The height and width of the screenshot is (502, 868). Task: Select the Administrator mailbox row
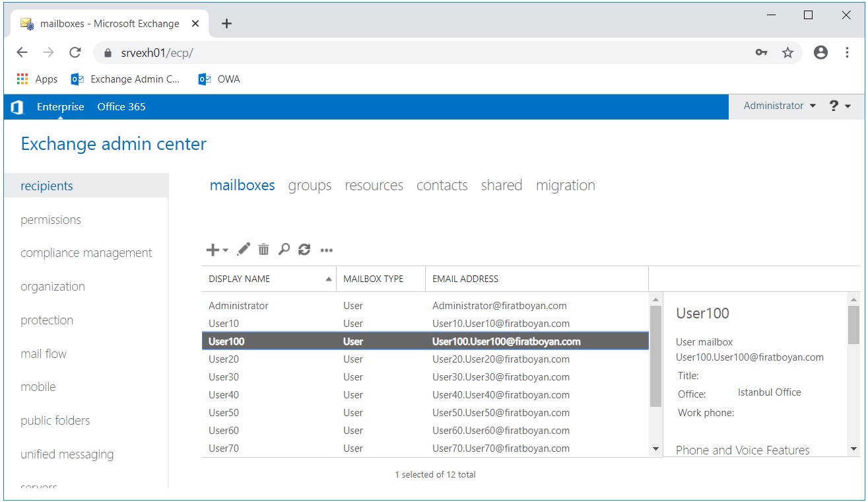click(425, 306)
